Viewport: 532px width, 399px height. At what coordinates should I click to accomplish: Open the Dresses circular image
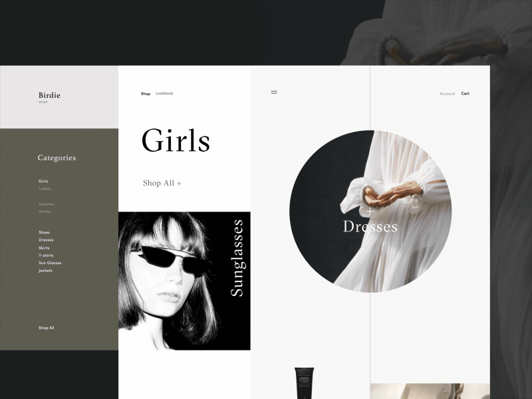(370, 211)
